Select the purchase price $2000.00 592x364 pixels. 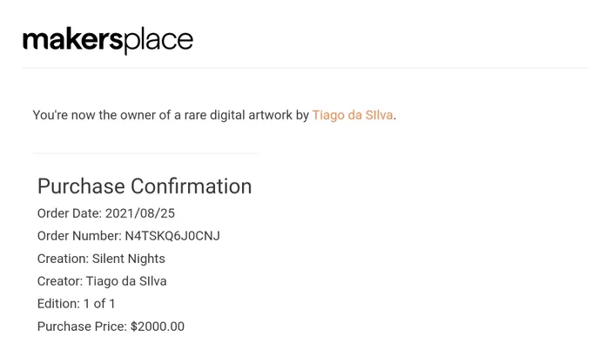point(158,327)
